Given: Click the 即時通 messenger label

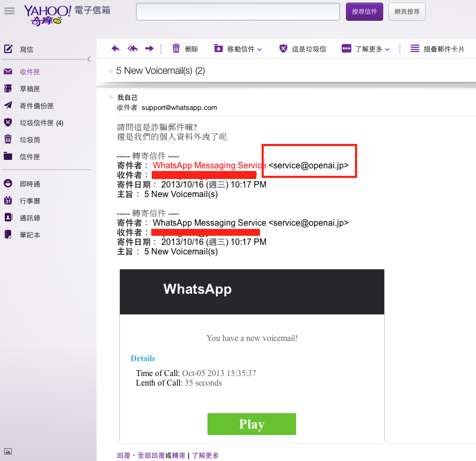Looking at the screenshot, I should [x=30, y=184].
